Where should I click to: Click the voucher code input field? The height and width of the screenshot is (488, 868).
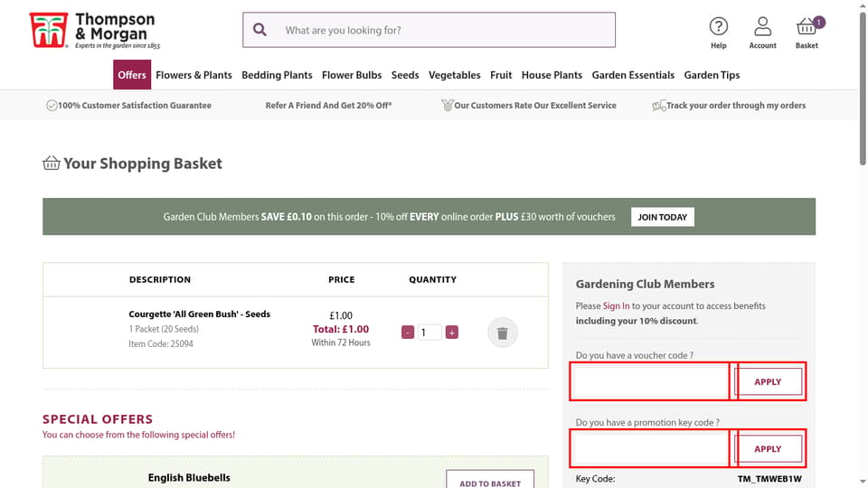point(650,381)
